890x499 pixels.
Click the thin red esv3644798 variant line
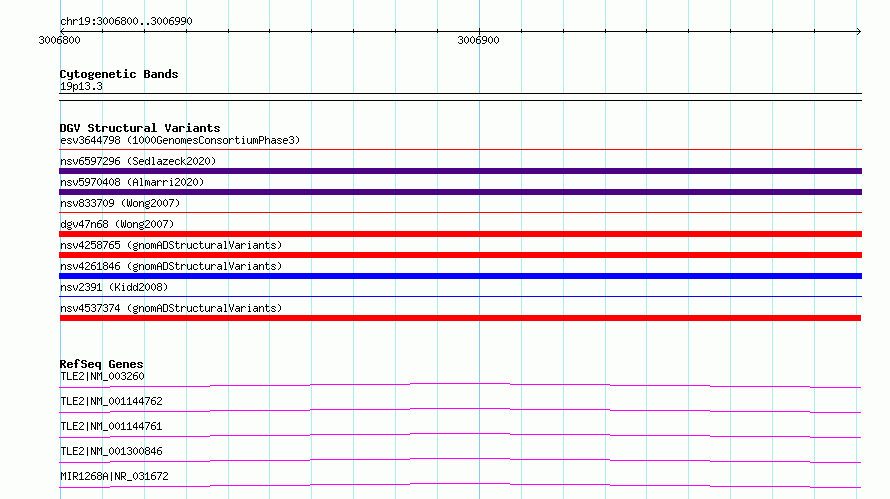(x=460, y=150)
